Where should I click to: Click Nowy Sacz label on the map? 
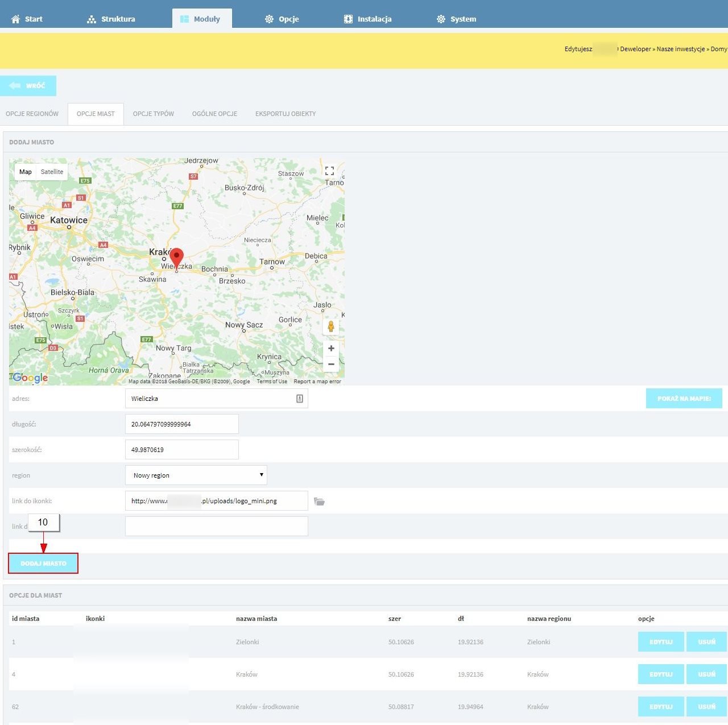coord(244,325)
